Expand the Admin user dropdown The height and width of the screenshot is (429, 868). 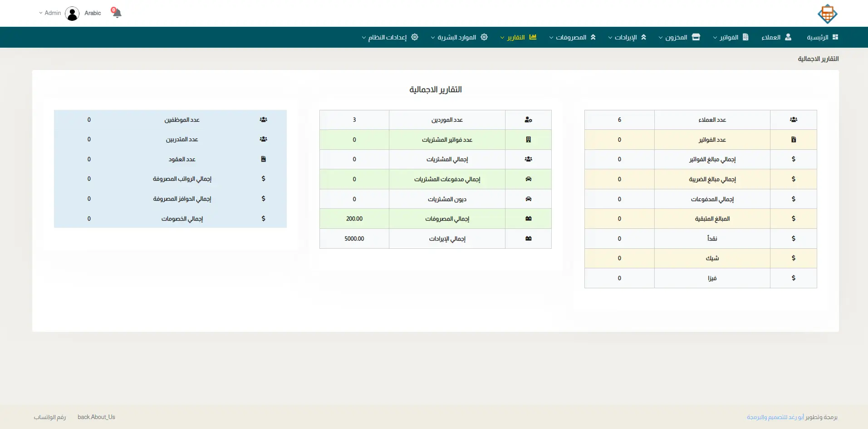click(x=50, y=13)
